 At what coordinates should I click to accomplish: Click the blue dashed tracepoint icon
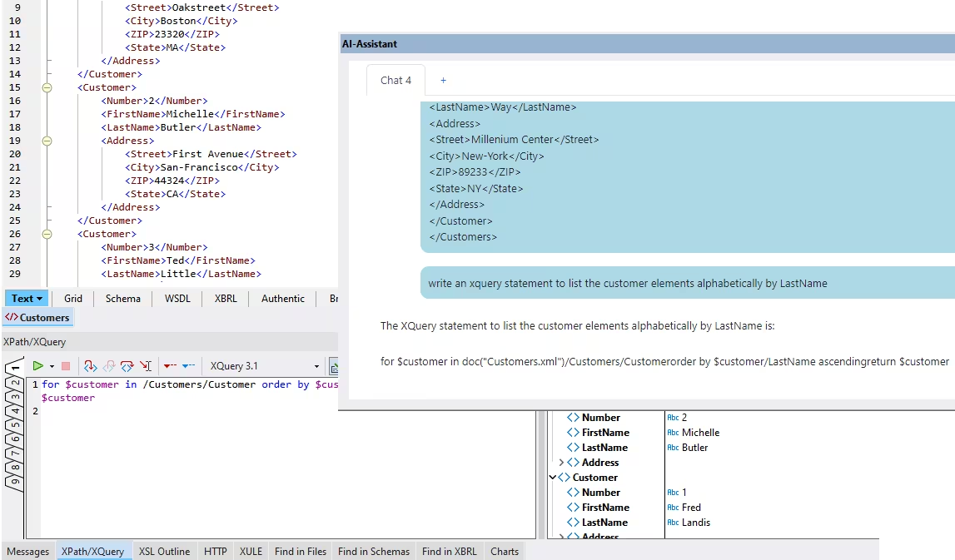188,366
